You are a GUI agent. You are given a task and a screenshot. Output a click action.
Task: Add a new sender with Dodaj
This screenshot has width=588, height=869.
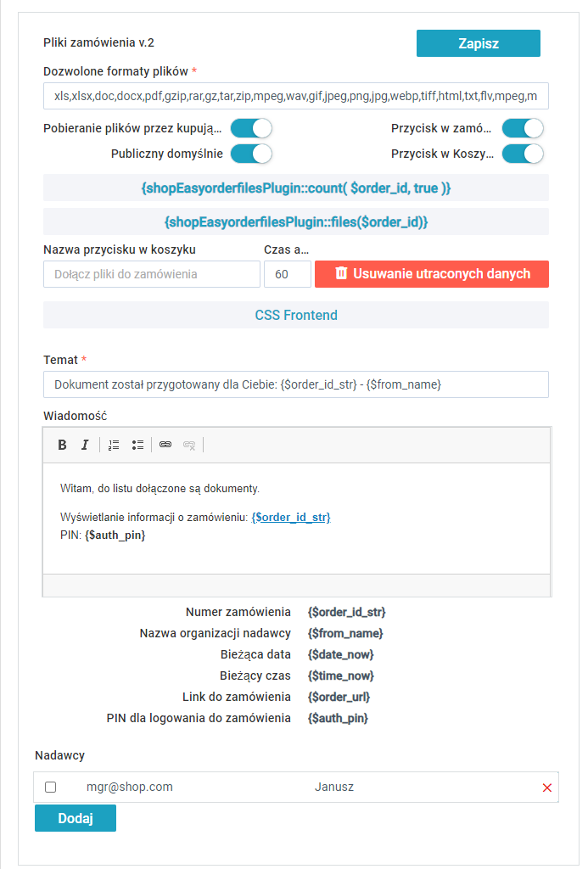point(76,818)
